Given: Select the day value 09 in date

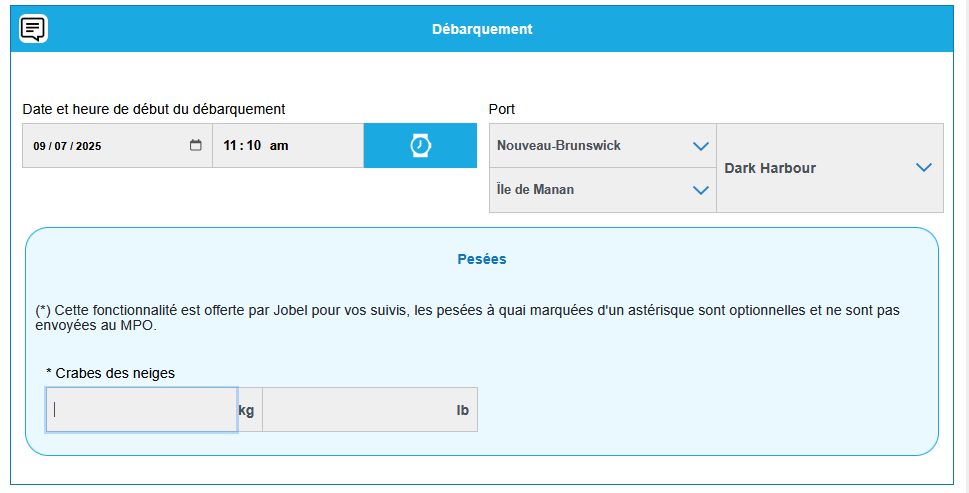Looking at the screenshot, I should click(40, 146).
